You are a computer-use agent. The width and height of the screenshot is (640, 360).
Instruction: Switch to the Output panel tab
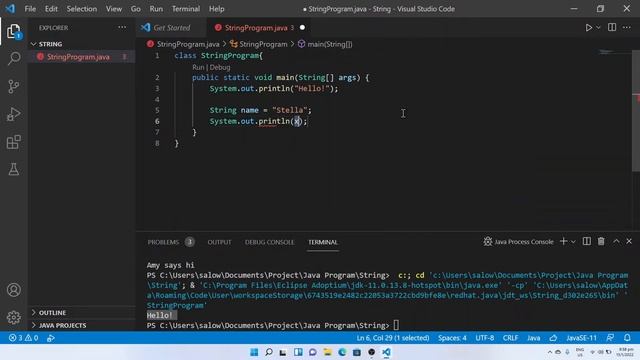219,242
